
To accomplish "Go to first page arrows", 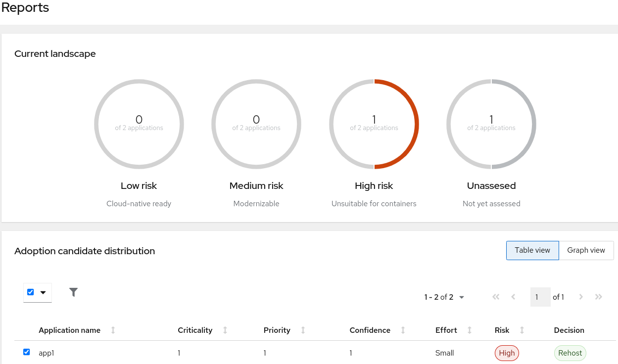I will point(496,297).
